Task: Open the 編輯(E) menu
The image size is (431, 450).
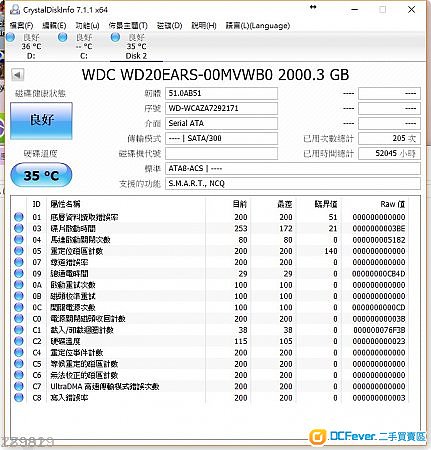Action: coord(54,26)
